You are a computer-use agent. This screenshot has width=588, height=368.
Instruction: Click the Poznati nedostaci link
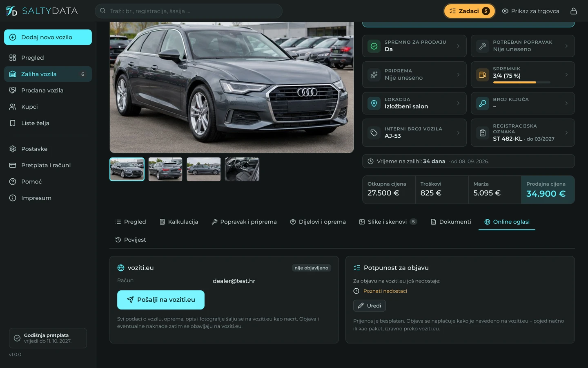pyautogui.click(x=385, y=291)
